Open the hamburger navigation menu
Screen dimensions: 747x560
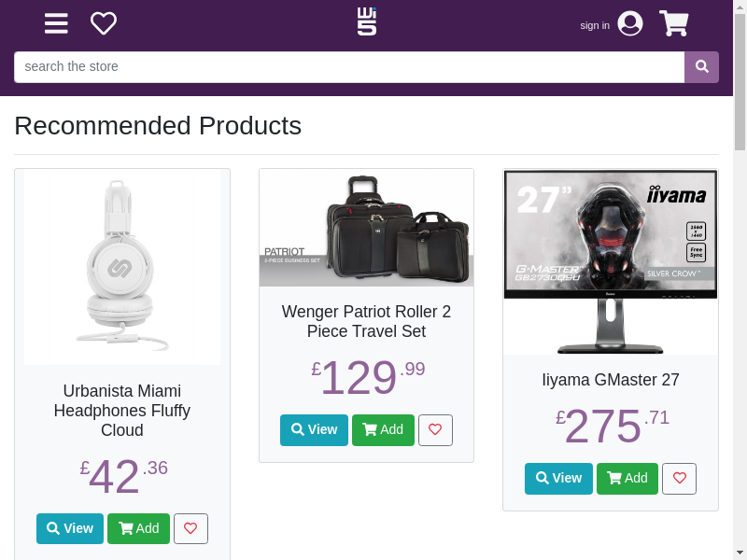tap(56, 23)
